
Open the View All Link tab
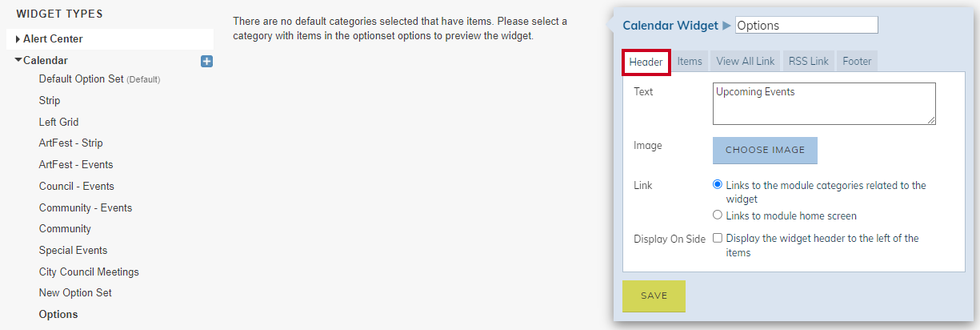click(746, 61)
